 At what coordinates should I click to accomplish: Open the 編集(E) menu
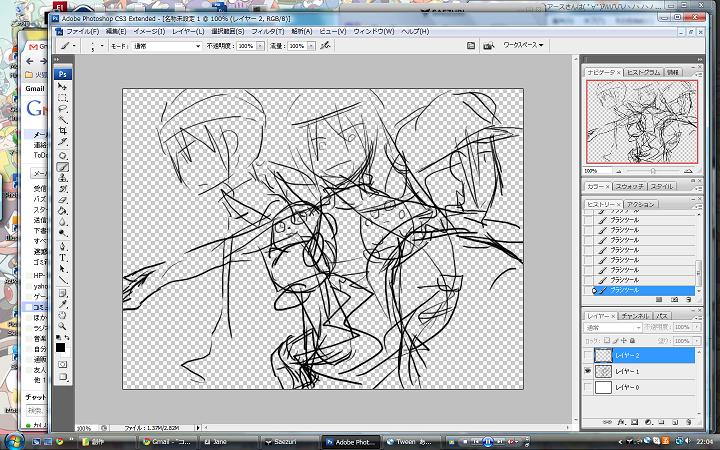click(x=116, y=32)
